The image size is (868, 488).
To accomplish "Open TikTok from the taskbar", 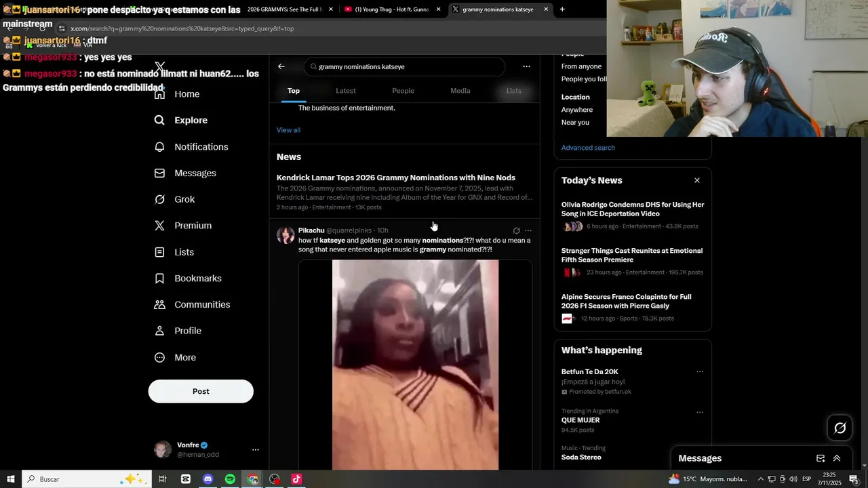I will [296, 479].
